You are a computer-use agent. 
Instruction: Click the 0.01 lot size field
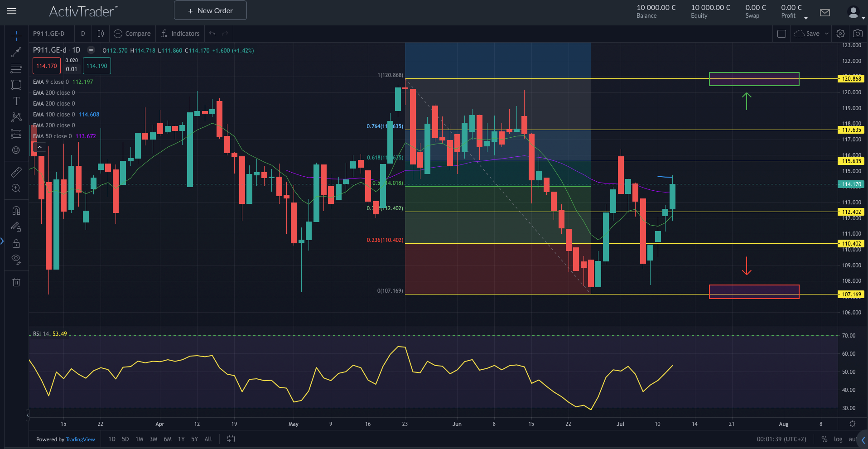click(72, 69)
